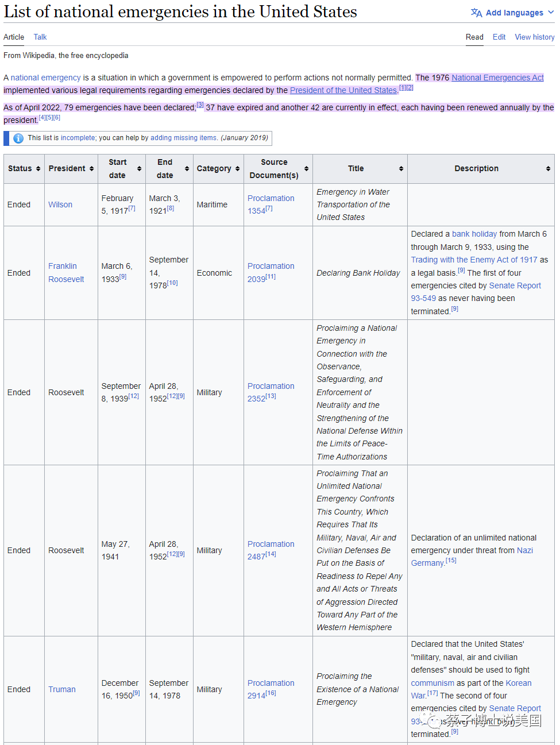Image resolution: width=560 pixels, height=745 pixels.
Task: Open Proclamation 2039 link
Action: click(x=271, y=273)
